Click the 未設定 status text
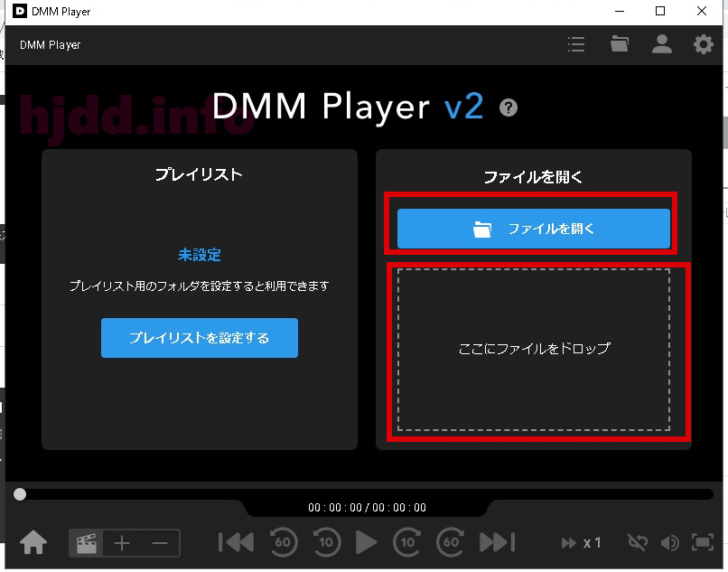 pyautogui.click(x=200, y=255)
